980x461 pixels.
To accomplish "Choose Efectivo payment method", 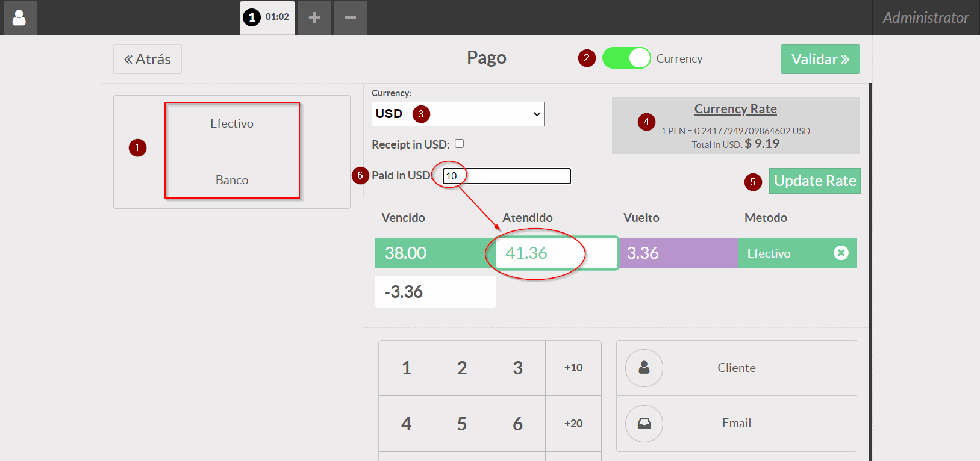I will coord(232,123).
